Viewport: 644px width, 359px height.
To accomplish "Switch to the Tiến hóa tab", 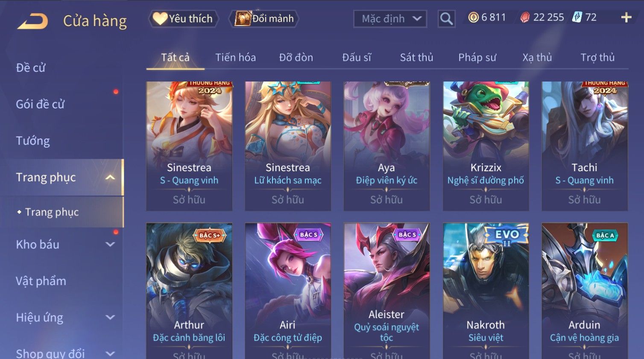I will pyautogui.click(x=235, y=57).
